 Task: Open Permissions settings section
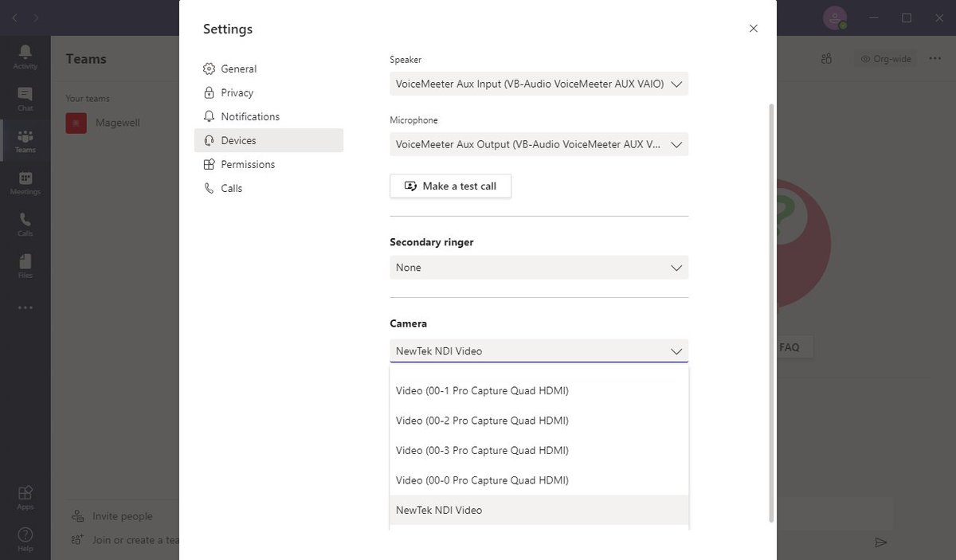268,164
